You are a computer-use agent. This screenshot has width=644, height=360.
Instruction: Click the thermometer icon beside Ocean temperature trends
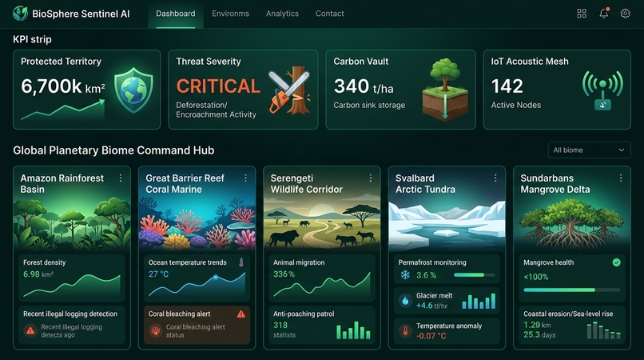(x=241, y=262)
